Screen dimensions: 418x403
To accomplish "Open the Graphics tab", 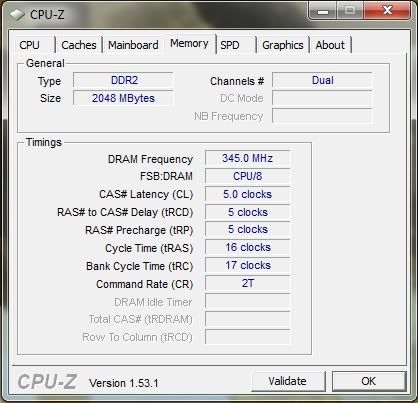I will pos(283,45).
